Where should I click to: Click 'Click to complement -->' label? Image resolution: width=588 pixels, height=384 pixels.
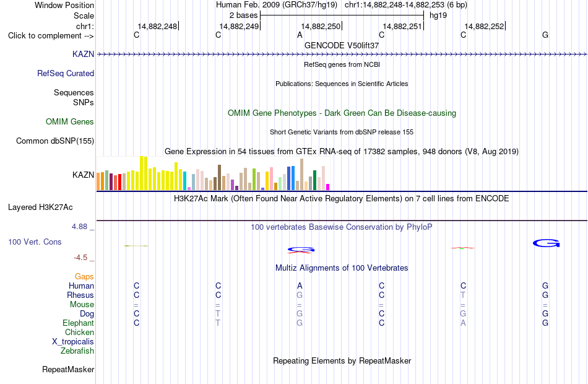(x=51, y=36)
